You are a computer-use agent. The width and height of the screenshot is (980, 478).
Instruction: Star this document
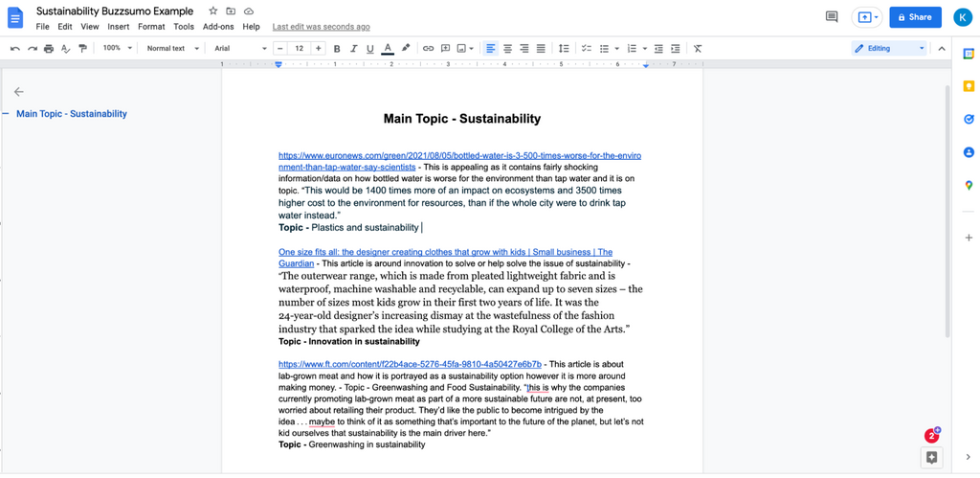(212, 11)
